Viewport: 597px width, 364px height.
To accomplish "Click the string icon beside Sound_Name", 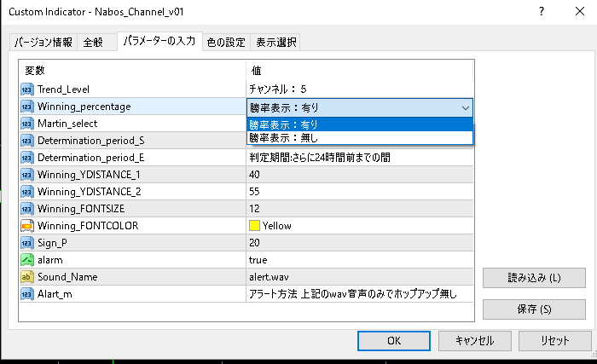I will (27, 277).
